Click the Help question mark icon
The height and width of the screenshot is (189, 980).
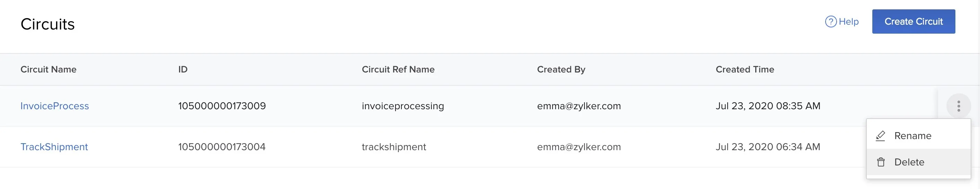click(x=830, y=22)
